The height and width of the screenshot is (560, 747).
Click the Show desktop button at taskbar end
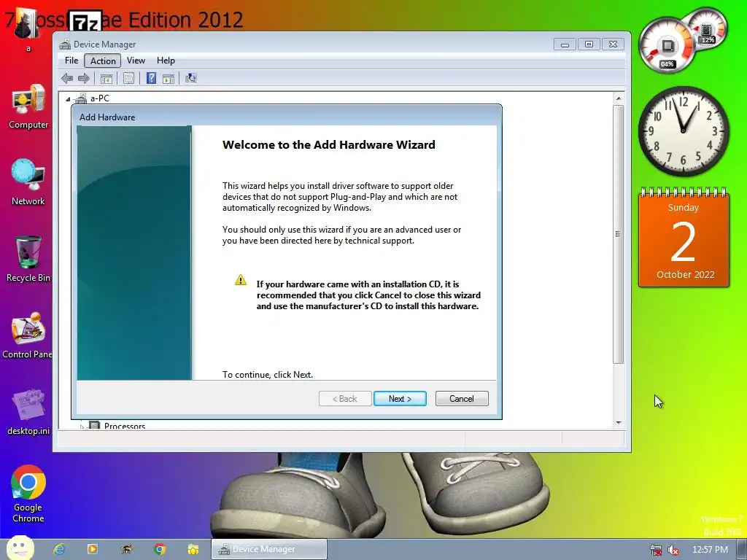[742, 549]
